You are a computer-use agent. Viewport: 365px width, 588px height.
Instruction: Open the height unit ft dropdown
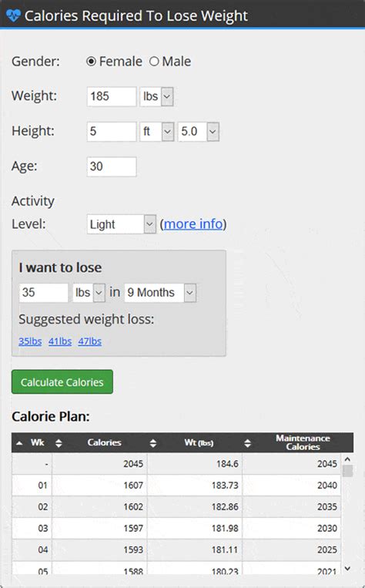coord(157,132)
